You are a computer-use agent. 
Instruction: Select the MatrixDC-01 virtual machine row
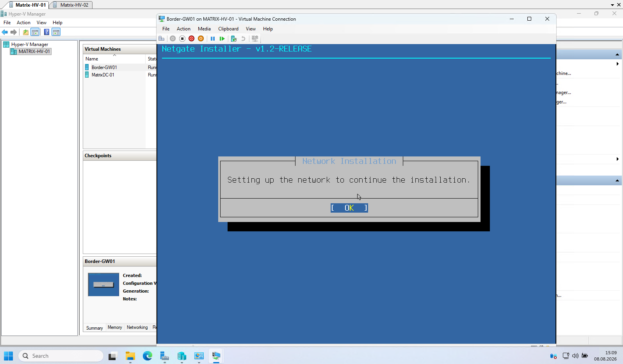[x=120, y=75]
